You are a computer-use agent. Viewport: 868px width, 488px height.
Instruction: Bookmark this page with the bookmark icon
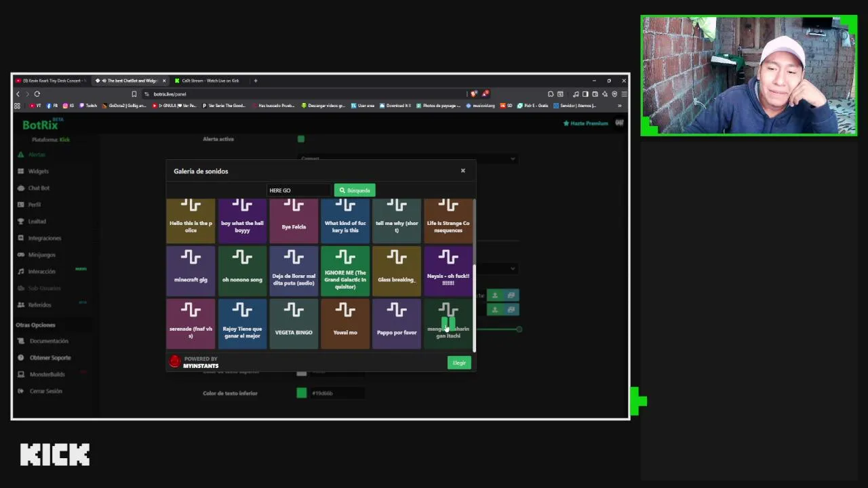(134, 94)
